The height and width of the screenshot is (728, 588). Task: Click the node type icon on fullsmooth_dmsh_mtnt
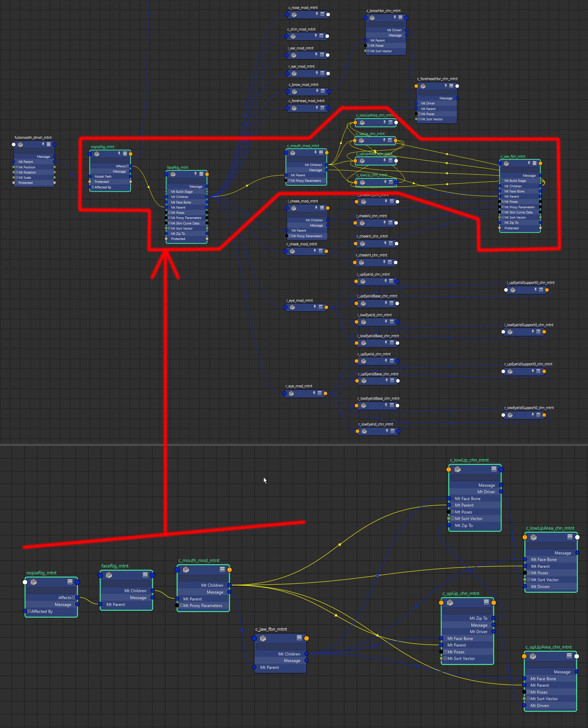pyautogui.click(x=21, y=144)
